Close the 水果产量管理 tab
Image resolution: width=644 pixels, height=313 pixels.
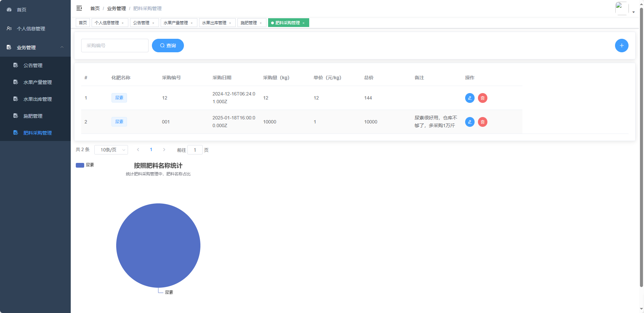point(192,23)
